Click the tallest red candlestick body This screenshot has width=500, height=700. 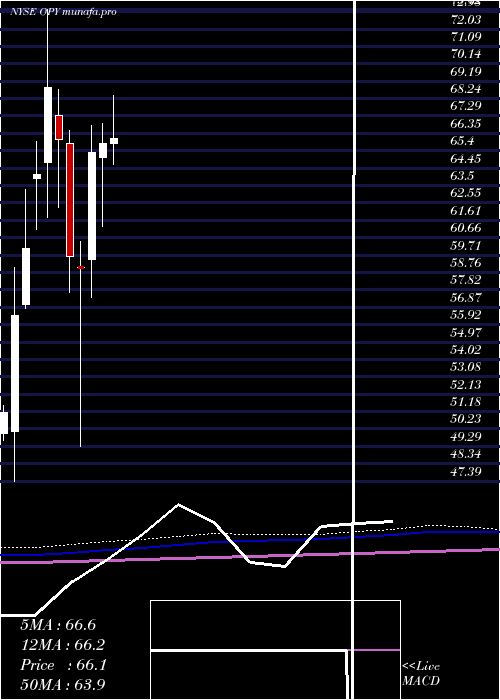[70, 200]
